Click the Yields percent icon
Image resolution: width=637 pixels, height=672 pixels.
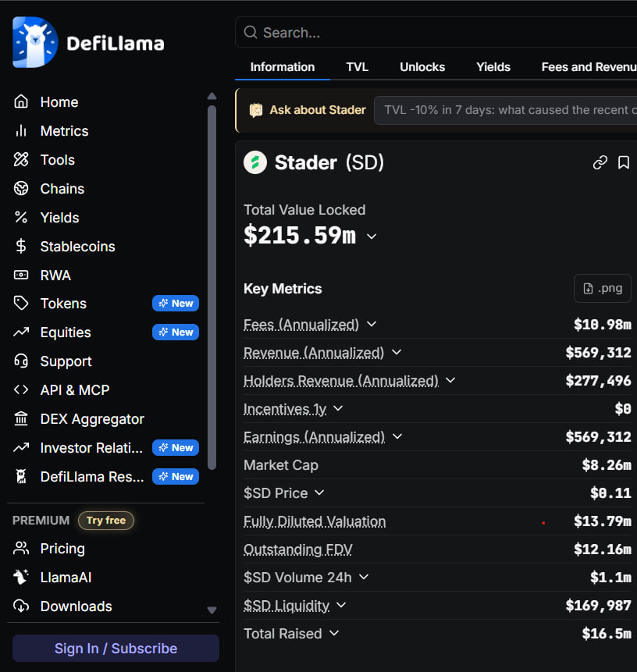click(21, 217)
